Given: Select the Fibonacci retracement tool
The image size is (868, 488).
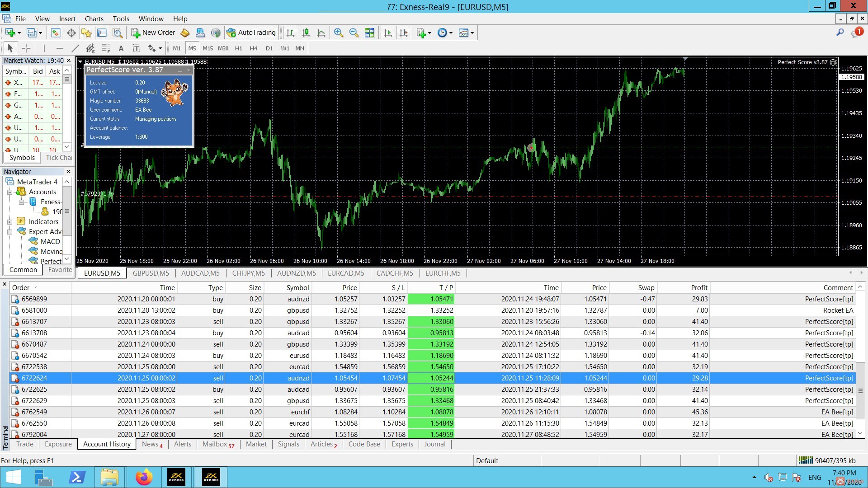Looking at the screenshot, I should pyautogui.click(x=106, y=48).
